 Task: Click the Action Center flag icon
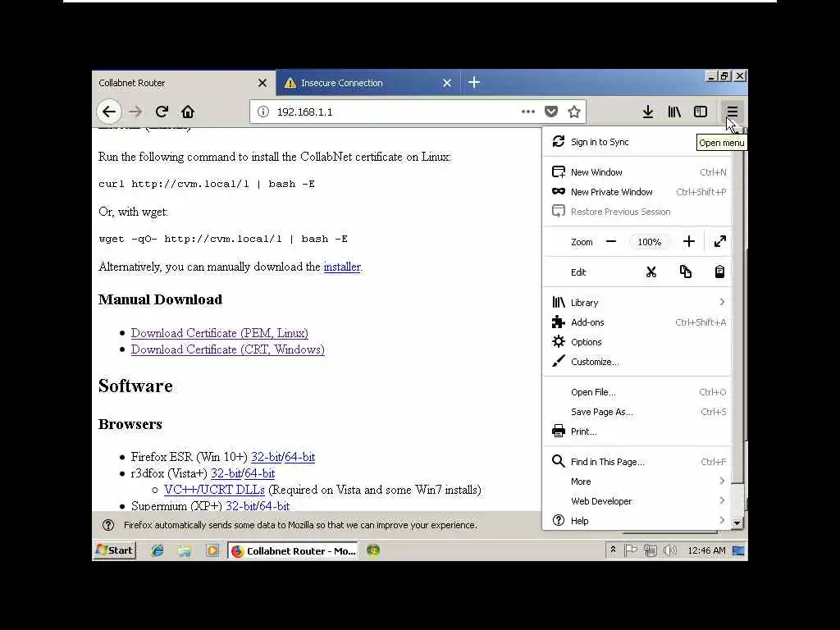tap(631, 550)
